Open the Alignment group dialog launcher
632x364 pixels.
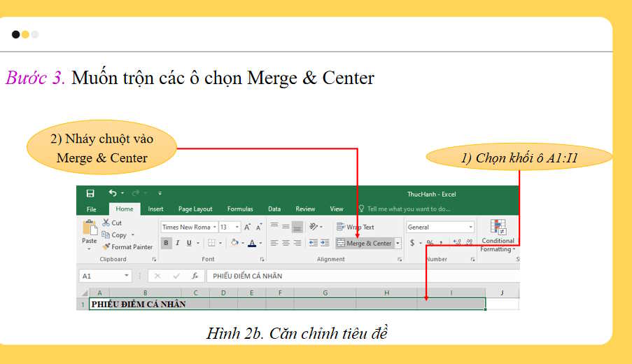point(400,260)
